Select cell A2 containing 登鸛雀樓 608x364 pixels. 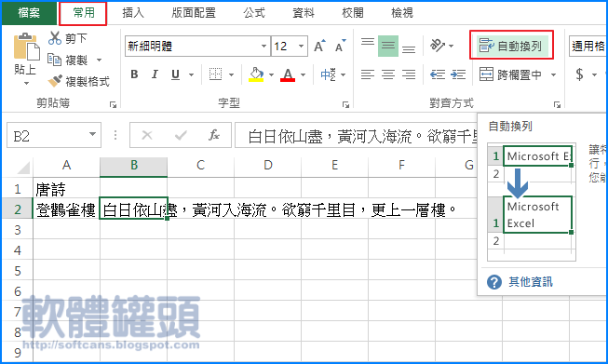pos(66,209)
